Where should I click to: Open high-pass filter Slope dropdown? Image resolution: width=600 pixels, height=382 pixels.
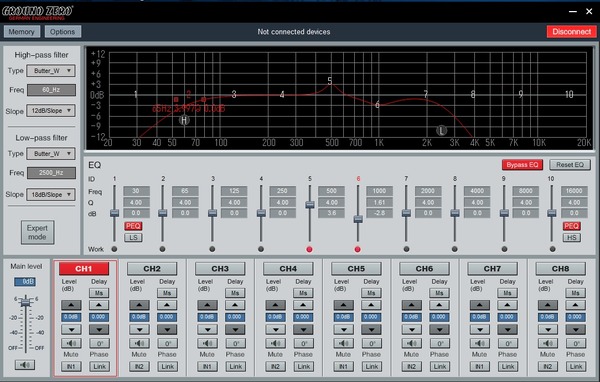[x=51, y=111]
